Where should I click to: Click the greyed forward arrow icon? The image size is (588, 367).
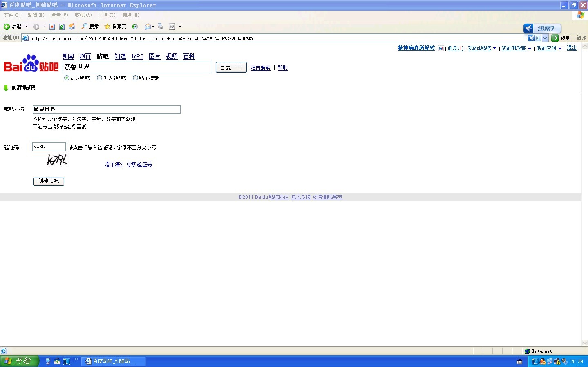36,27
